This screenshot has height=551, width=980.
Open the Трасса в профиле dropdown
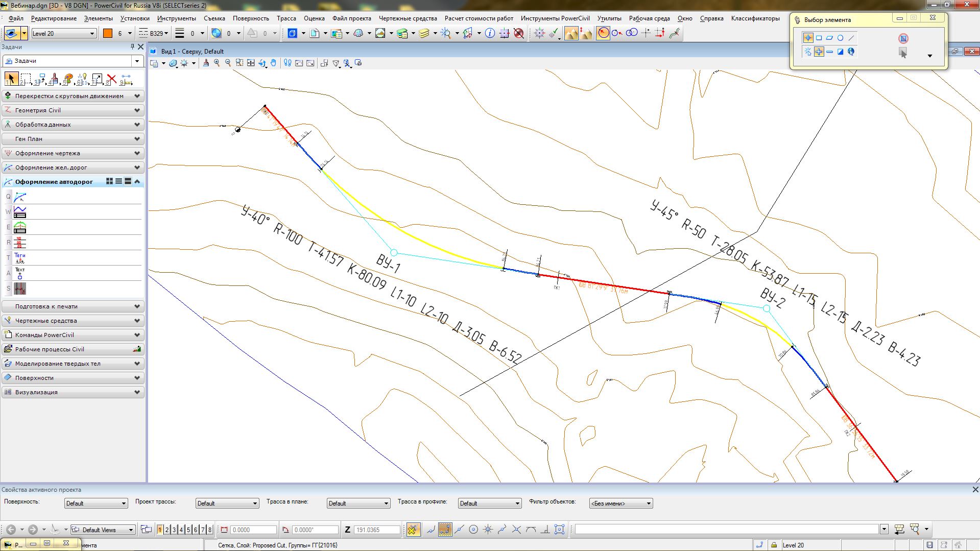tap(489, 503)
